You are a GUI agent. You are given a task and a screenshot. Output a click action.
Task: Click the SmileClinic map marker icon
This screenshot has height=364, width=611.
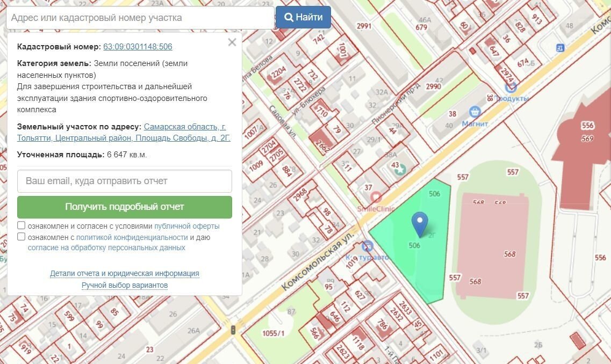(x=376, y=198)
